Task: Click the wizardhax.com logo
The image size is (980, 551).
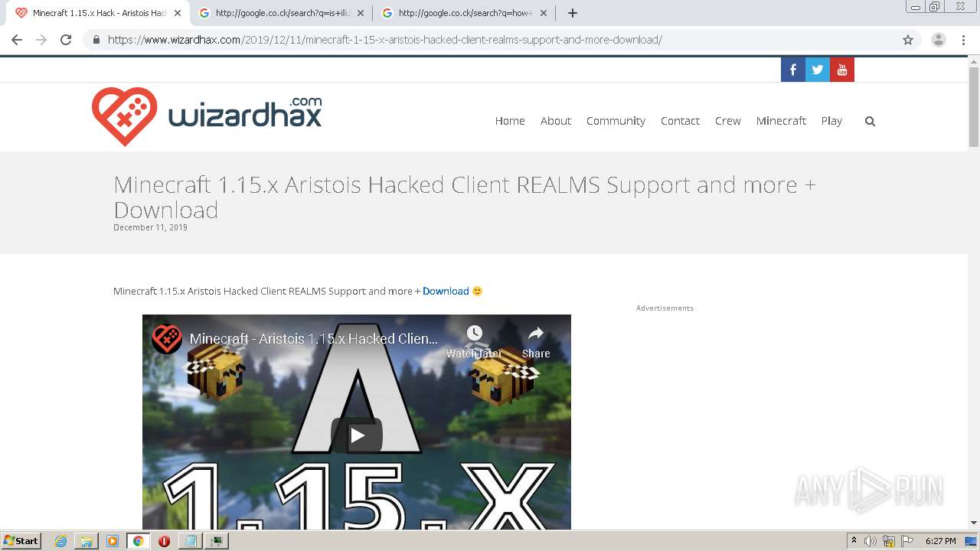Action: [x=207, y=116]
